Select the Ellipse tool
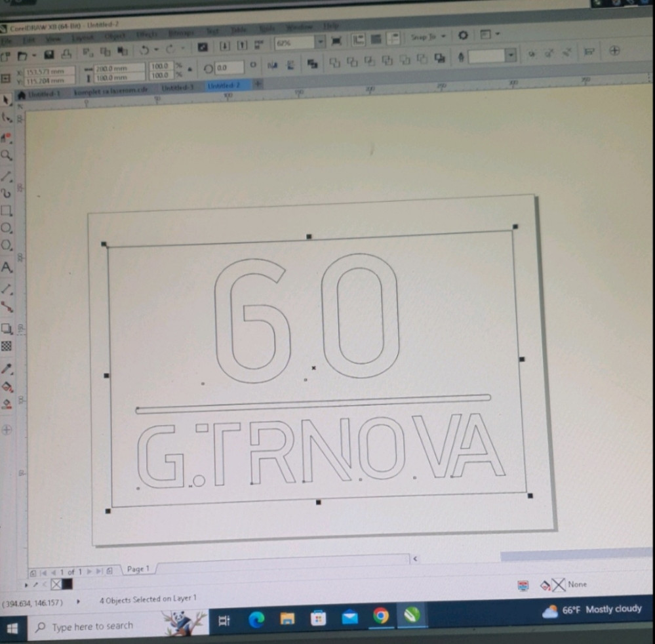 point(7,228)
